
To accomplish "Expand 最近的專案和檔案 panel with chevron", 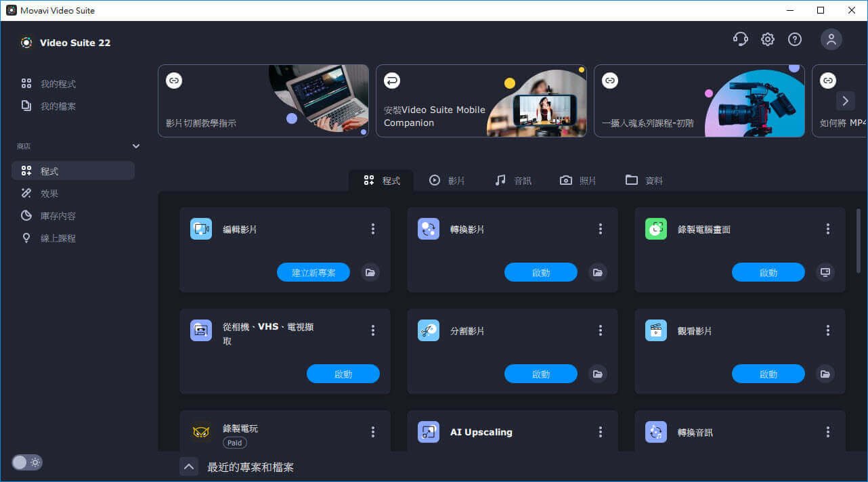I will point(189,467).
